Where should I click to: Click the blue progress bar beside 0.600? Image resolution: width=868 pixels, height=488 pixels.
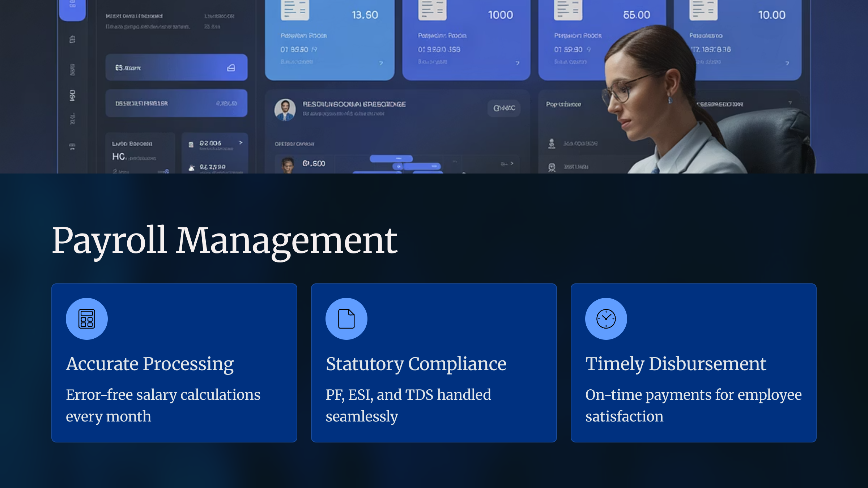[391, 158]
